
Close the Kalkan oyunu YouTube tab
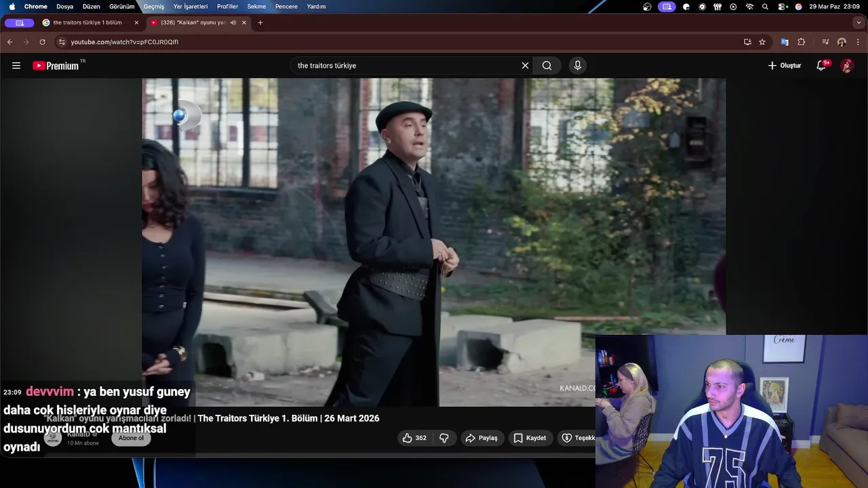(x=244, y=22)
